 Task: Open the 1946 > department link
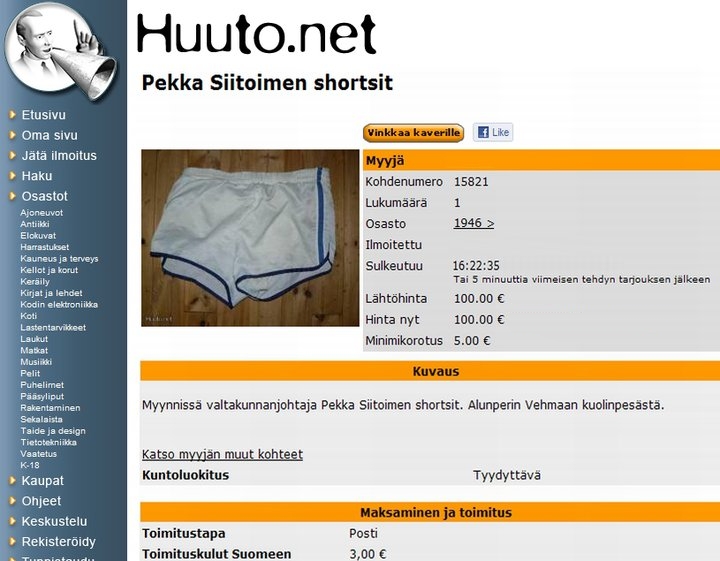473,223
